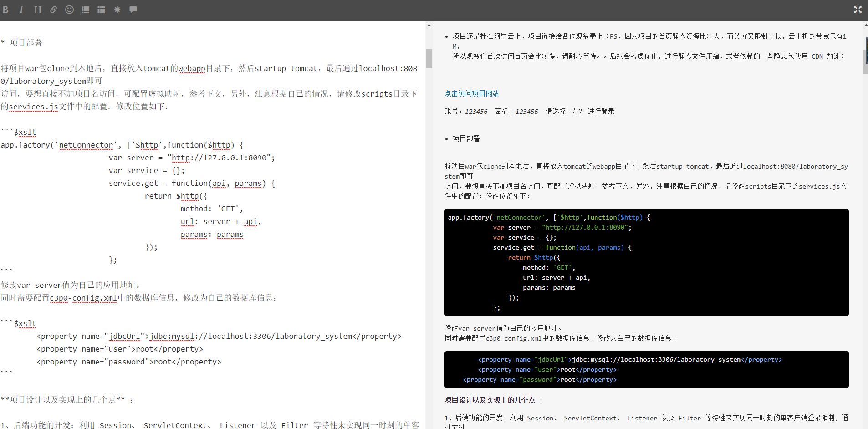Insert a hyperlink with the chain-link icon
Image resolution: width=868 pixels, height=429 pixels.
pos(54,10)
